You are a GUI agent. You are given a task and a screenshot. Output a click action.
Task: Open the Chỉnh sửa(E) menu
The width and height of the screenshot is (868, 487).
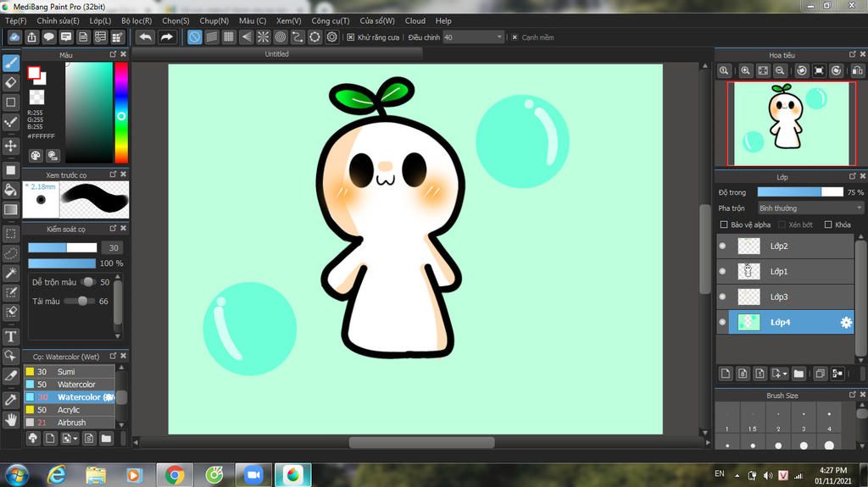pos(58,20)
